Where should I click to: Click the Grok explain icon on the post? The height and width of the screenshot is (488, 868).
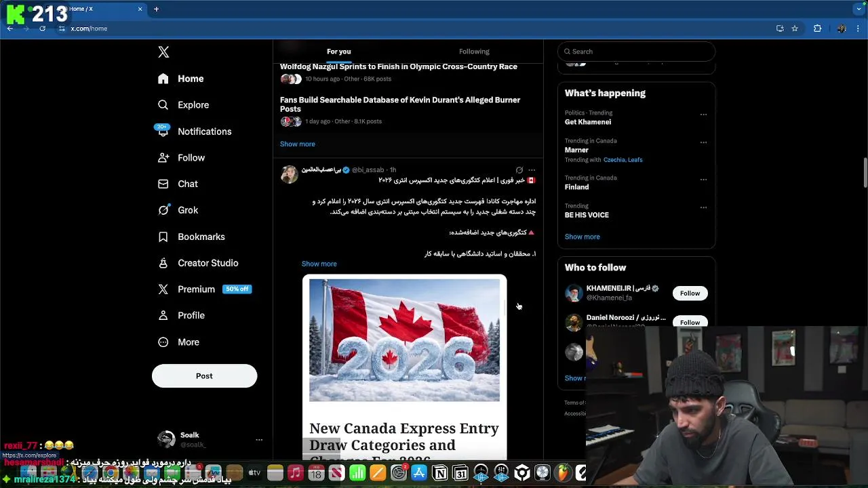[x=519, y=170]
